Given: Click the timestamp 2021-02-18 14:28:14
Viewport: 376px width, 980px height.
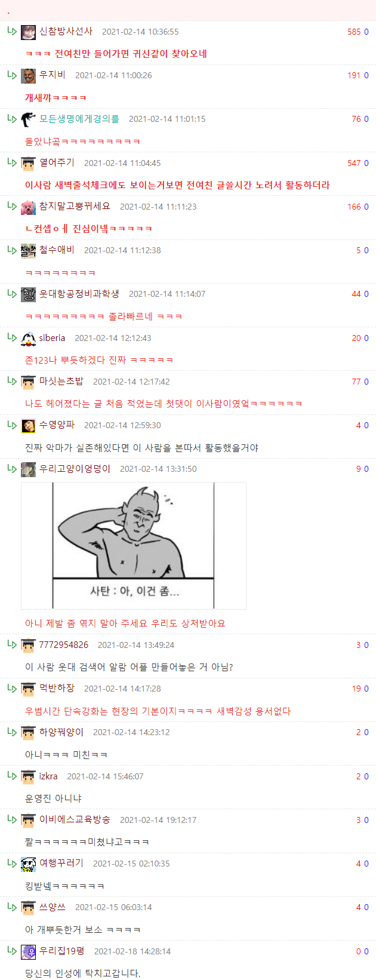Looking at the screenshot, I should (x=132, y=951).
